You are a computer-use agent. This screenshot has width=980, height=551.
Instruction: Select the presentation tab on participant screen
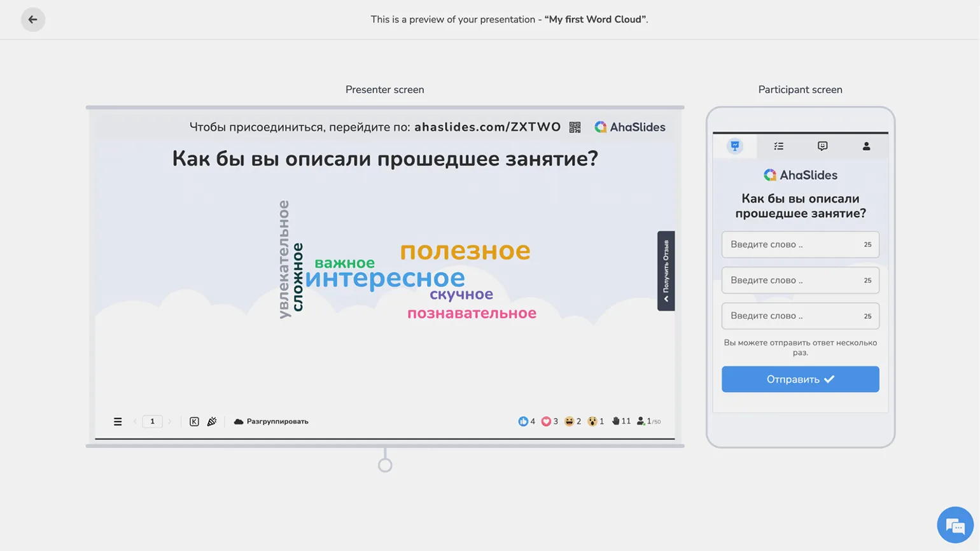735,146
